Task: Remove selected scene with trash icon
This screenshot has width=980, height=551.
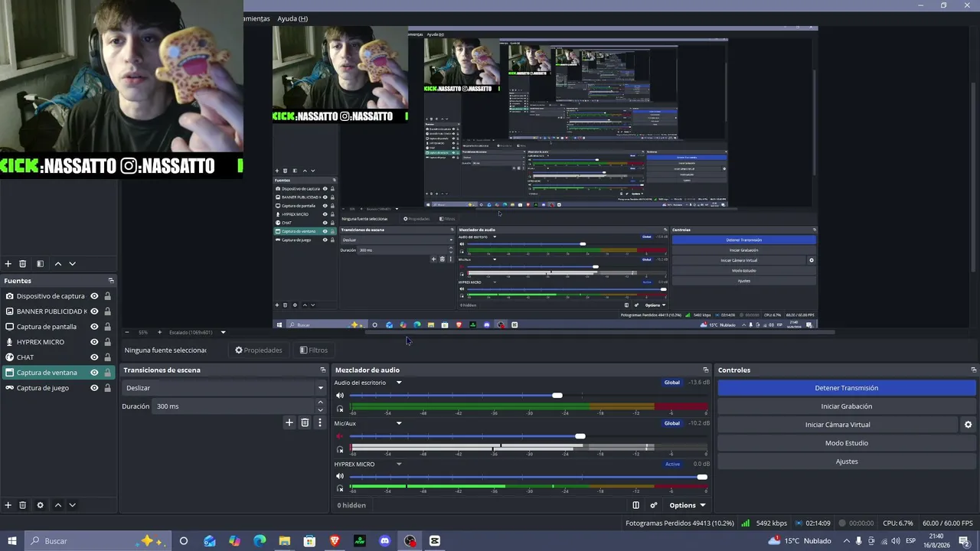Action: (x=23, y=264)
